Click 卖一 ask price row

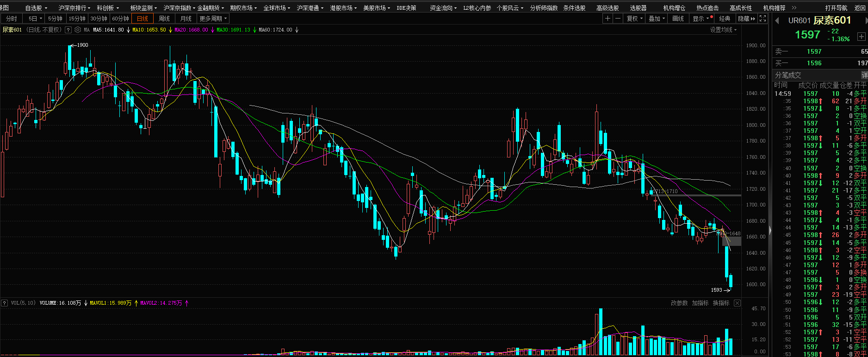(820, 51)
